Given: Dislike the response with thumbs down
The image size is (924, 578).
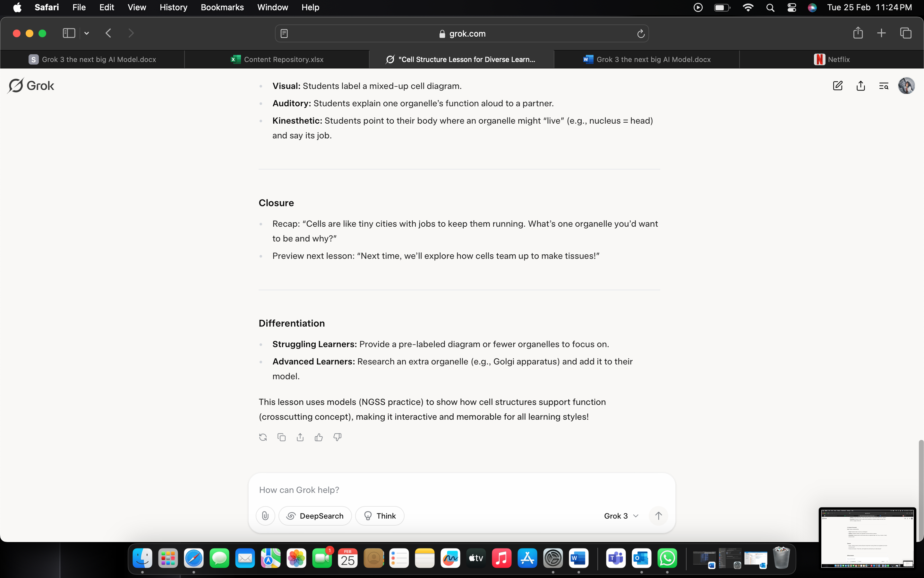Looking at the screenshot, I should 337,437.
